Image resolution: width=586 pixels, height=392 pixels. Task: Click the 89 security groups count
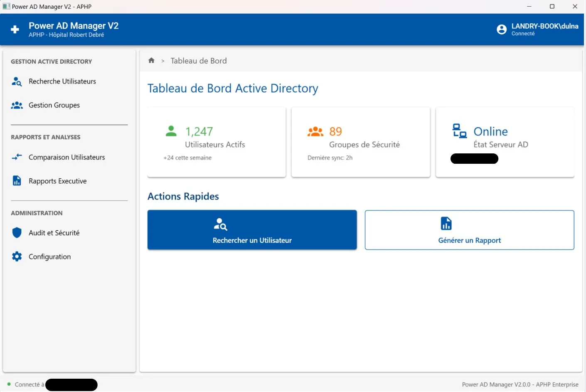click(335, 131)
